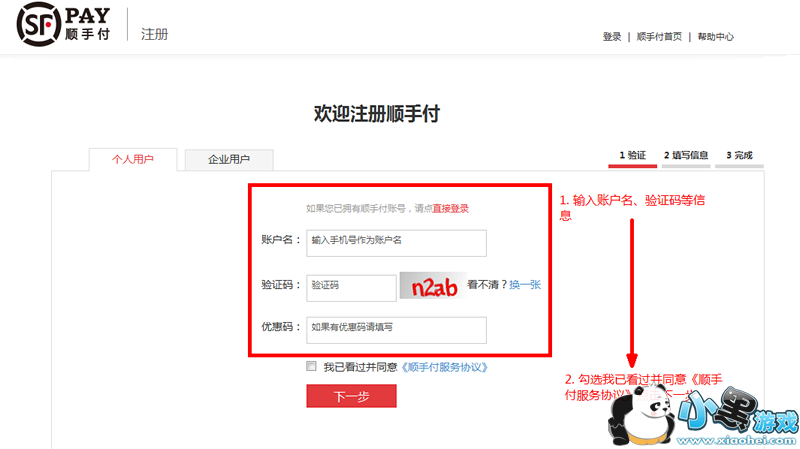Select step 3 完成 indicator
800x449 pixels.
coord(739,156)
